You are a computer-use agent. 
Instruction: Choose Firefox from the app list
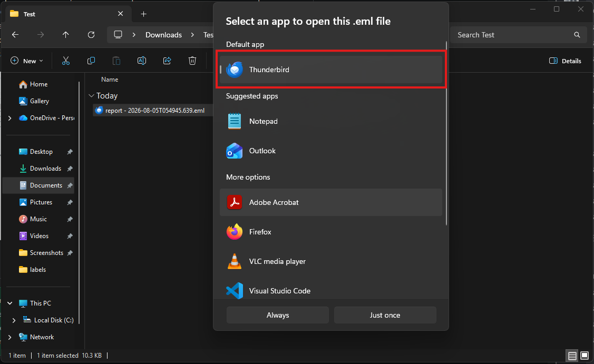point(330,232)
